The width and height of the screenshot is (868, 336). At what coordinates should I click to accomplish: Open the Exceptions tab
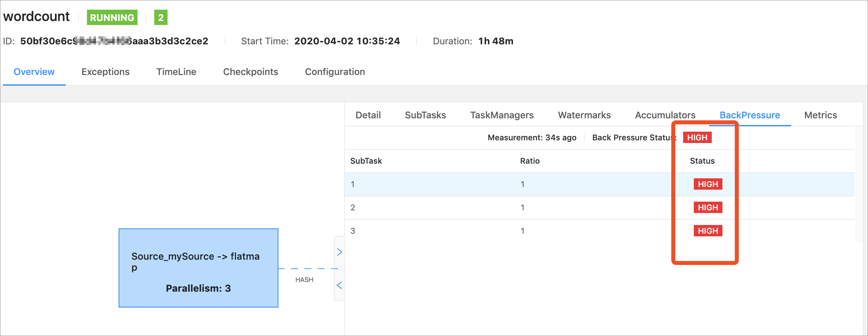[105, 72]
